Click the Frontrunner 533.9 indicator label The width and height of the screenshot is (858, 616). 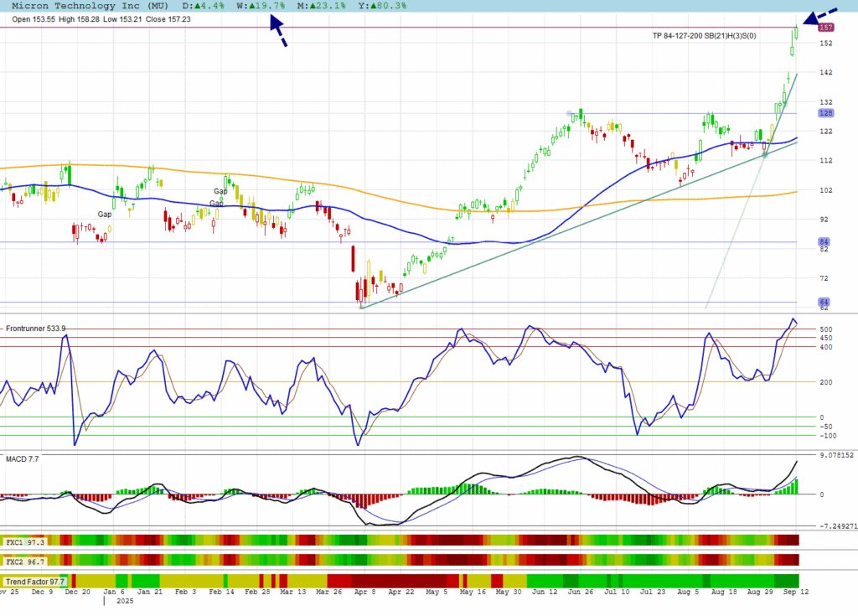(35, 329)
